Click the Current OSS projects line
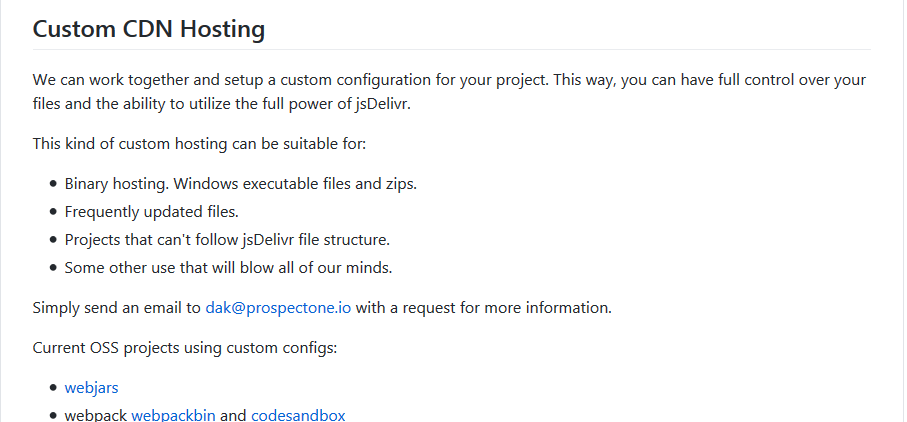 click(185, 347)
